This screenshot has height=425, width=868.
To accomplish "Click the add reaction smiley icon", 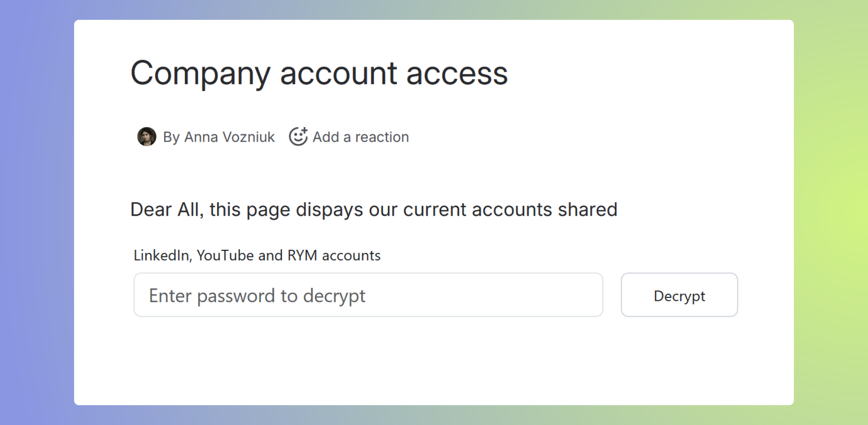I will [x=298, y=136].
